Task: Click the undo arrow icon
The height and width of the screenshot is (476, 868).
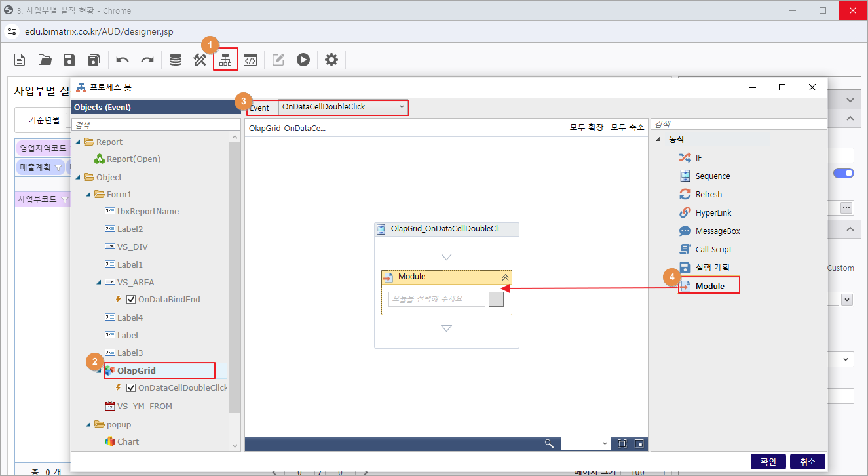Action: pos(123,60)
